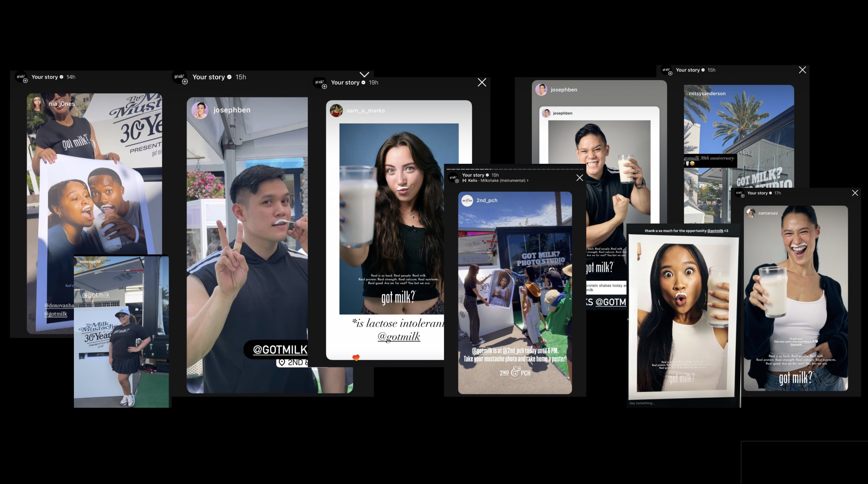This screenshot has width=868, height=484.
Task: Tap the gotmilk 30th anniversary caption tag
Action: click(x=709, y=158)
